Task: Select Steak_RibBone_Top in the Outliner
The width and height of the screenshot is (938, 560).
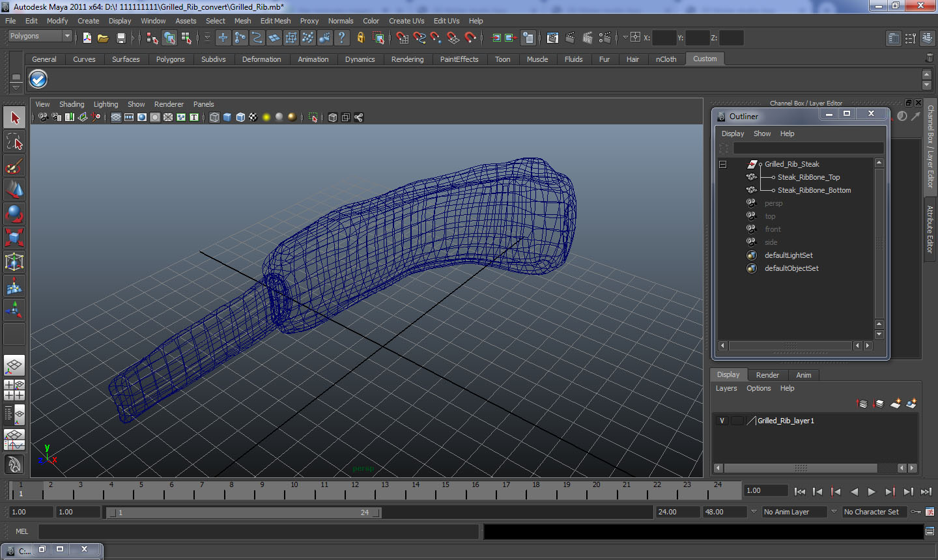Action: [x=808, y=177]
